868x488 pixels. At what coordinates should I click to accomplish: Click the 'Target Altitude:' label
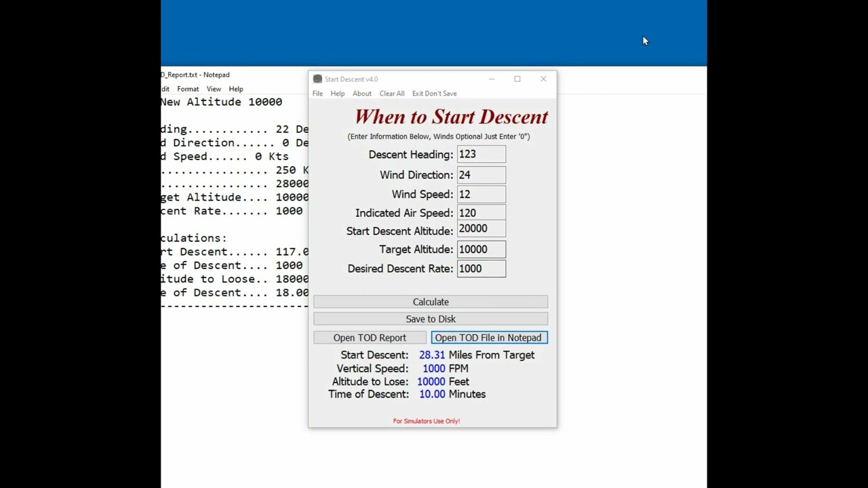(416, 249)
